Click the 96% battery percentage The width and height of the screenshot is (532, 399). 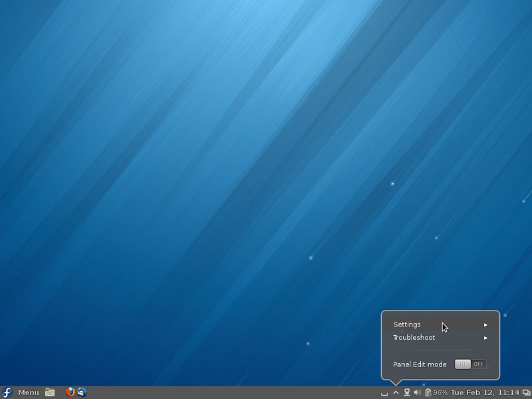440,392
